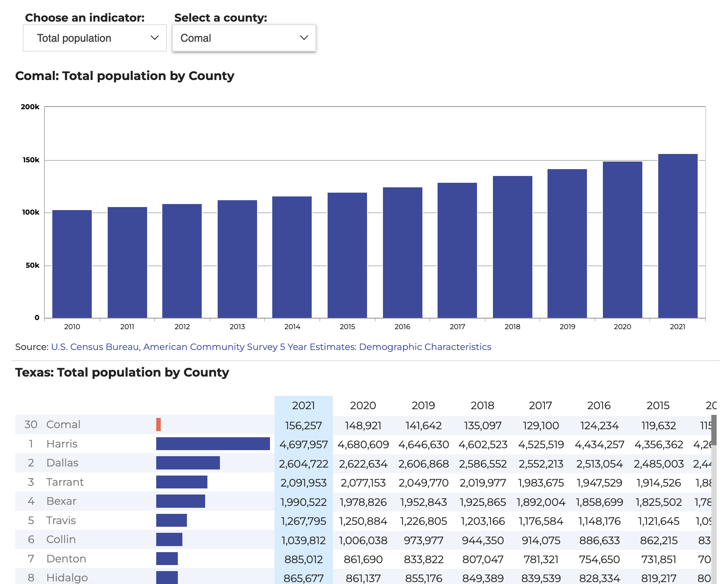728x584 pixels.
Task: Click Comal's 2019 value 141,642
Action: (x=423, y=425)
